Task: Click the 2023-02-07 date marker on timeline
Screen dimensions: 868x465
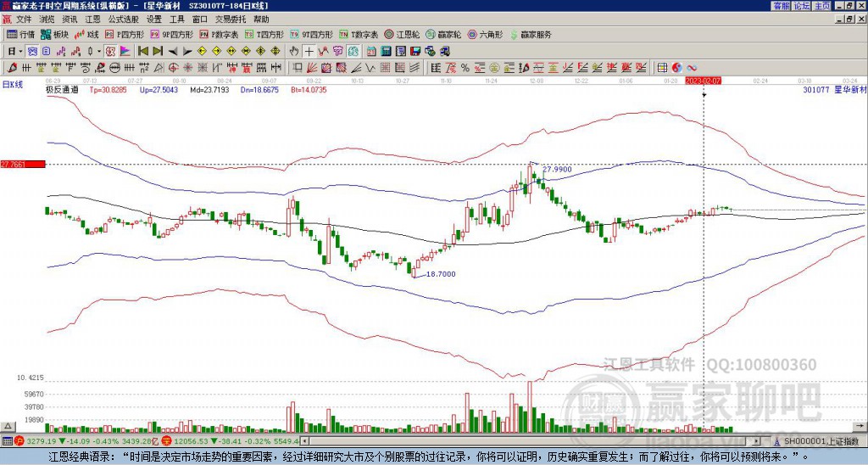Action: click(704, 81)
